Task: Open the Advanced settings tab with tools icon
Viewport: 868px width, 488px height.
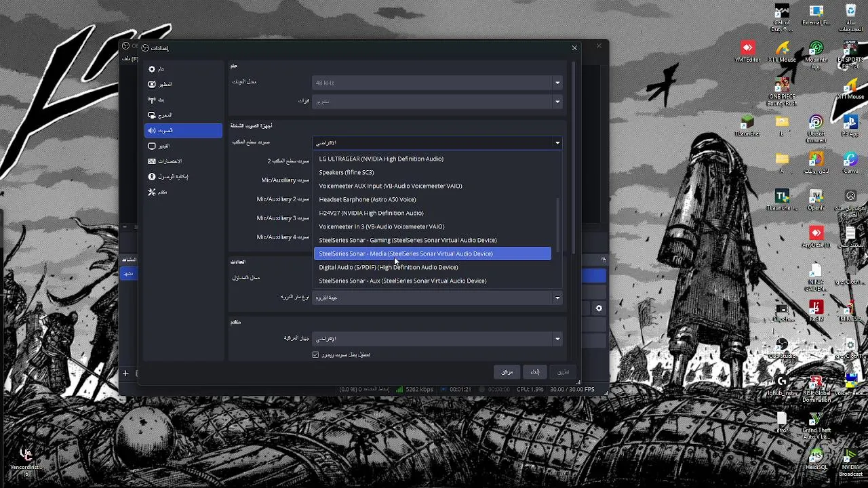Action: 183,192
